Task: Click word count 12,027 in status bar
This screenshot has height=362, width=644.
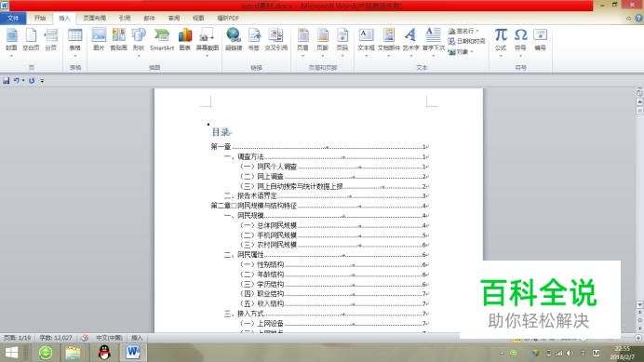Action: tap(56, 338)
